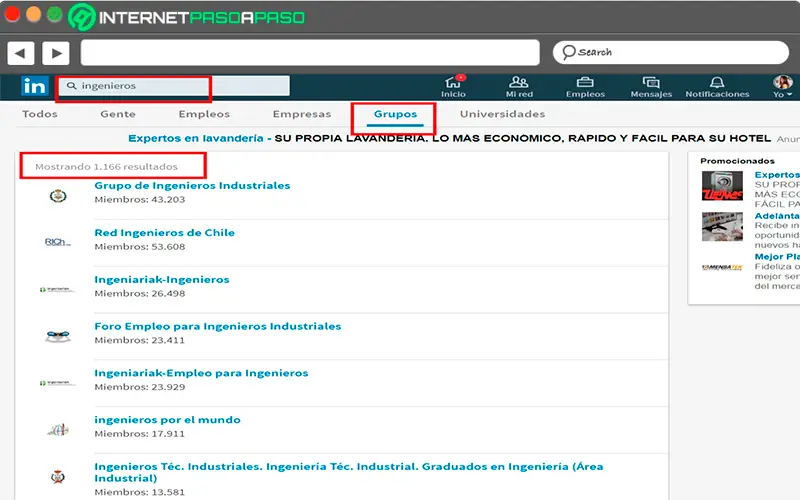The width and height of the screenshot is (800, 500).
Task: Click the browser forward arrow button
Action: pyautogui.click(x=56, y=53)
